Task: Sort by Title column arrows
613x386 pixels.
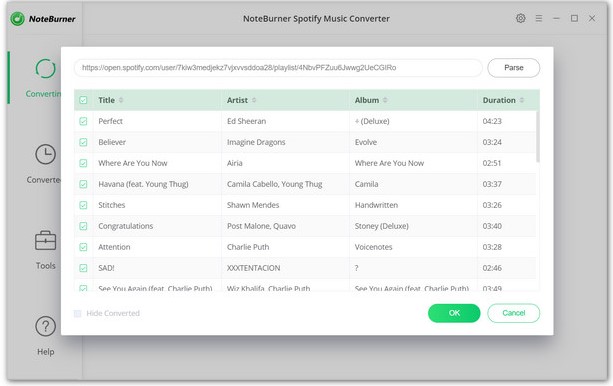Action: pyautogui.click(x=121, y=100)
